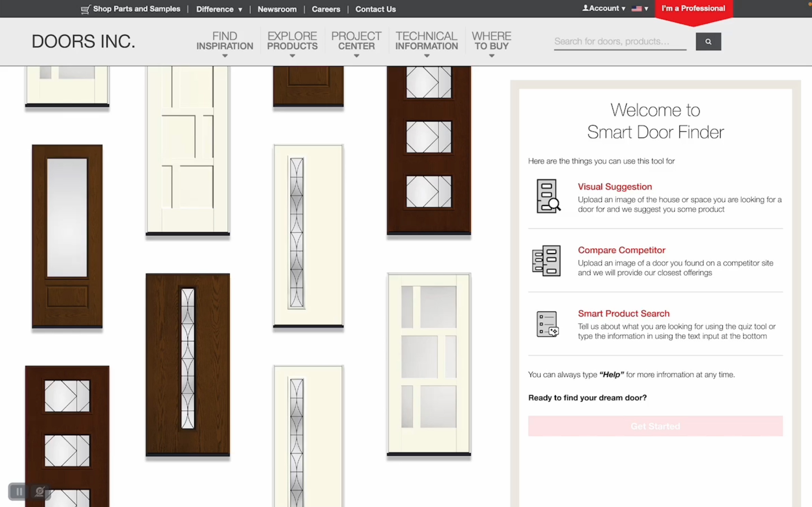
Task: Open the Technical Information menu
Action: click(426, 41)
